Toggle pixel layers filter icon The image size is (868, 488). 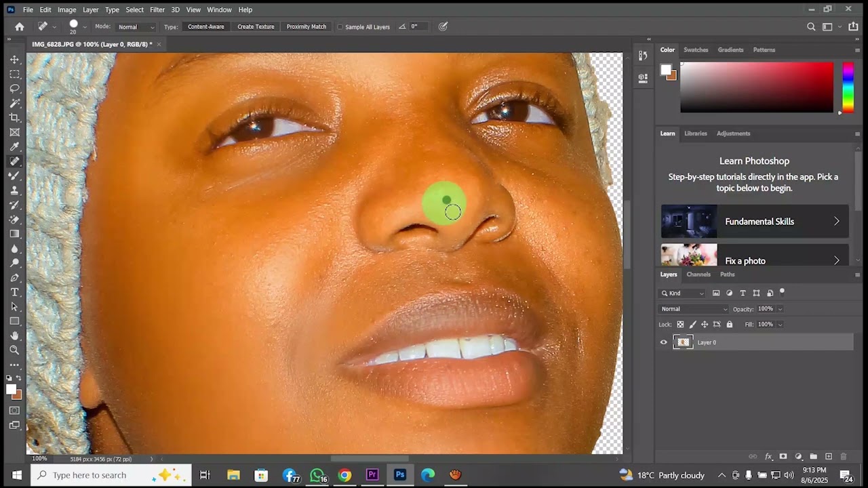716,293
